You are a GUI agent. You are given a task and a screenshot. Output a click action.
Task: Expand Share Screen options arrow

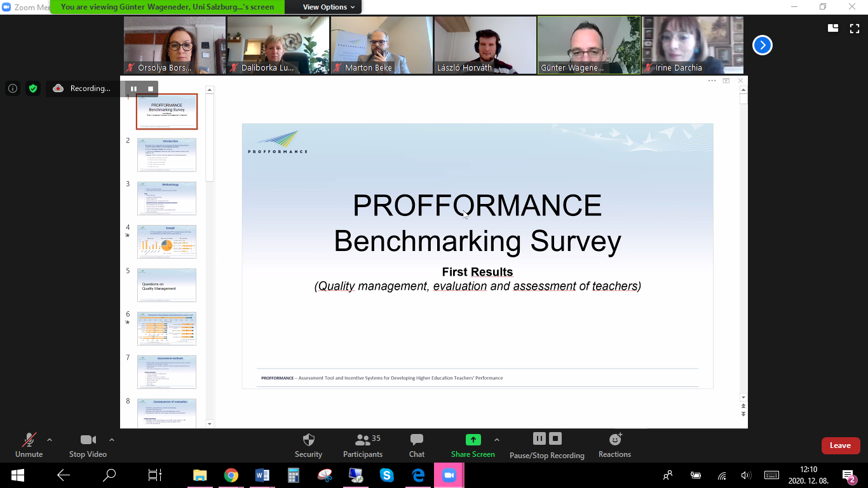click(x=497, y=440)
